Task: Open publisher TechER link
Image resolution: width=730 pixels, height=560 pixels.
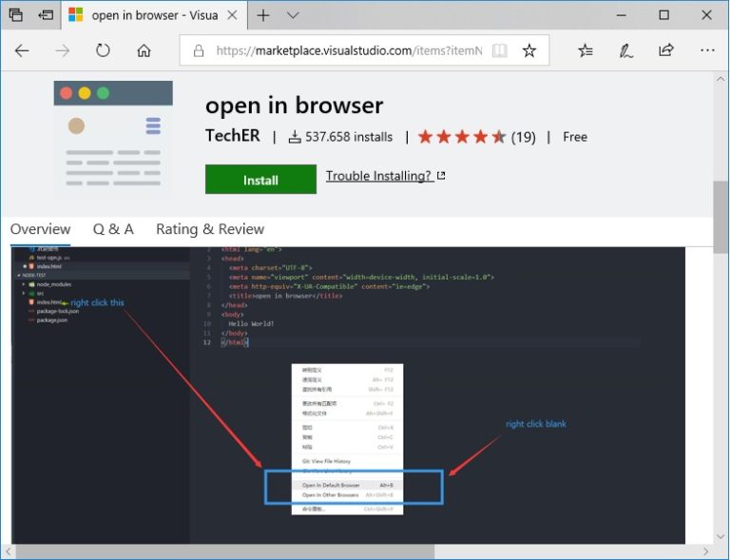Action: coord(233,136)
